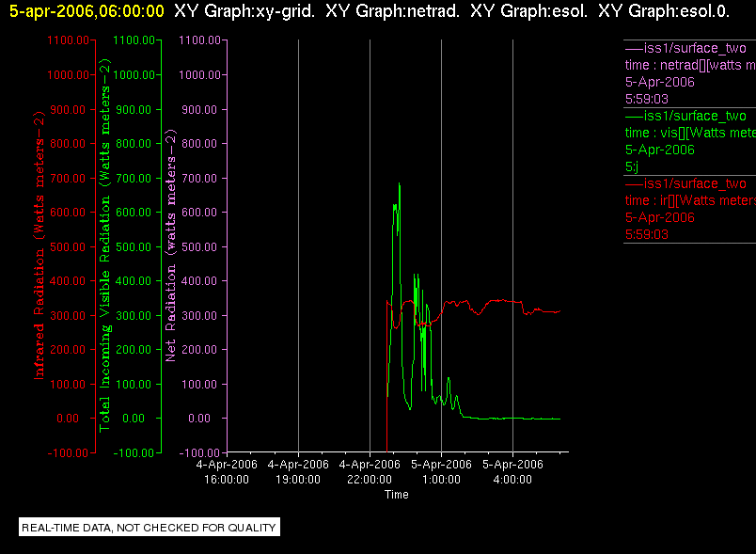Click x-axis label 5-Apr-2006 4:00:00

point(512,471)
